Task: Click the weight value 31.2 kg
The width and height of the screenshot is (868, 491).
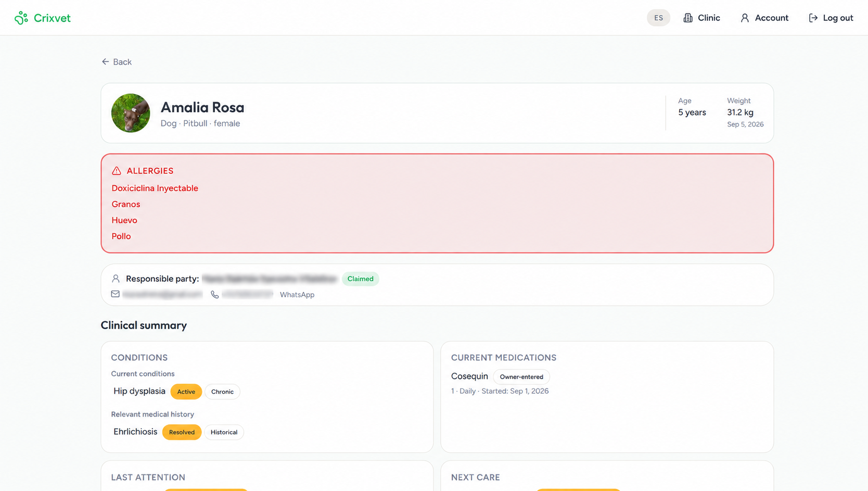Action: [740, 112]
